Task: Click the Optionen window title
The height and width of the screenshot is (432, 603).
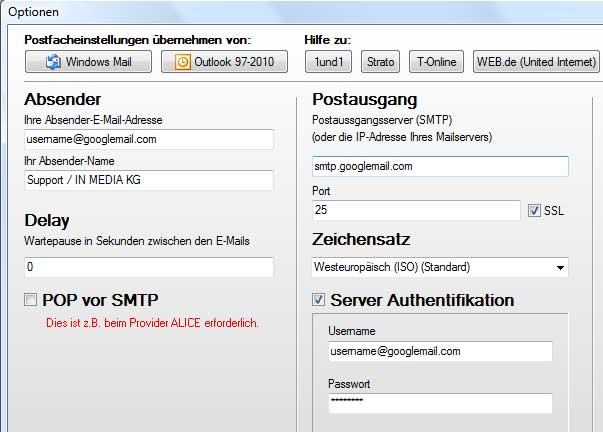Action: coord(33,12)
